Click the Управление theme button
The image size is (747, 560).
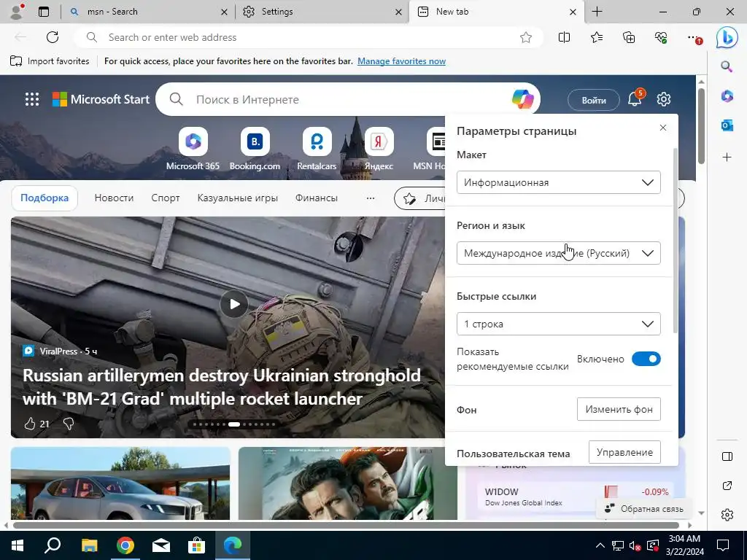click(624, 452)
